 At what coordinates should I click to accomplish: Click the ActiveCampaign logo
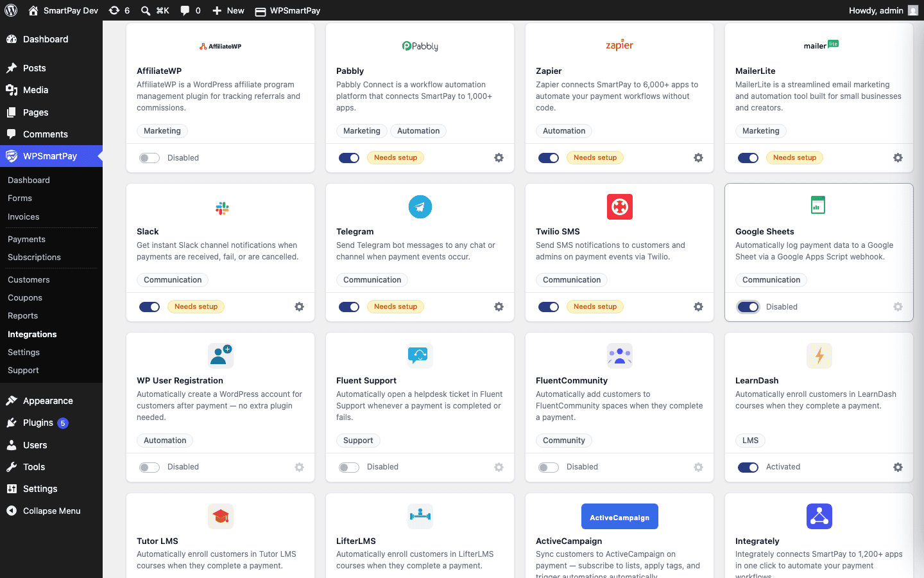point(620,516)
